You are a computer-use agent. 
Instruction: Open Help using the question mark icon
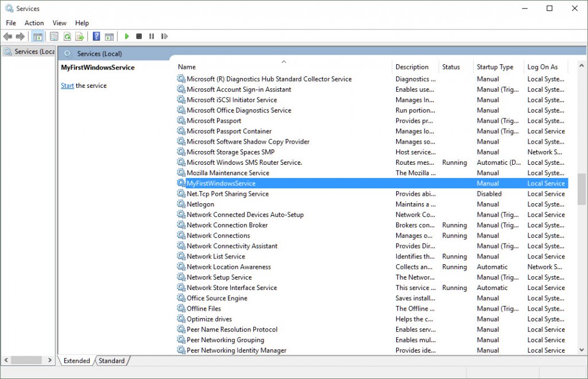(95, 36)
